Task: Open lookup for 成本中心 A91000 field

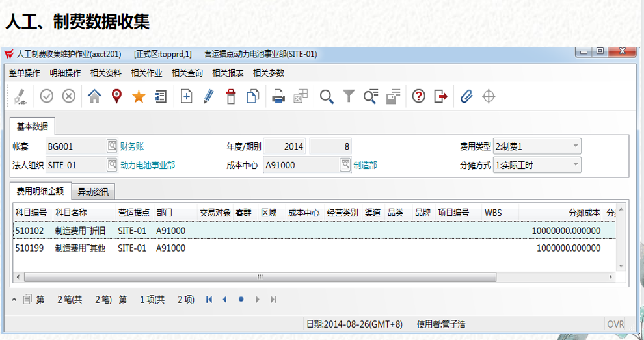Action: [345, 164]
